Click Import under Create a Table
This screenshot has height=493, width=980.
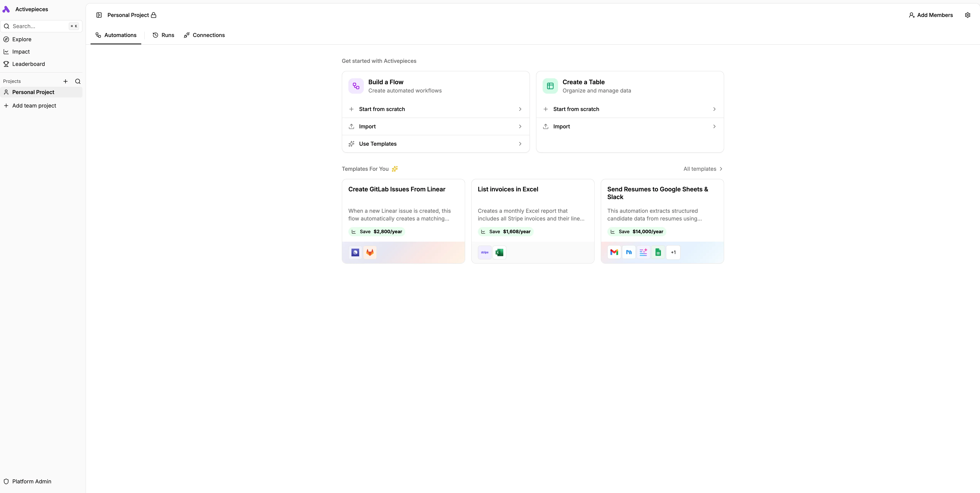click(x=630, y=127)
